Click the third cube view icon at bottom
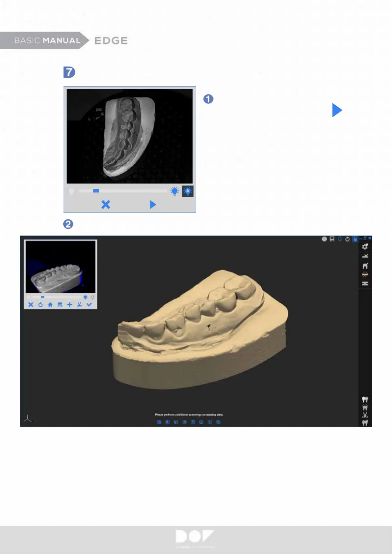 pos(176,422)
